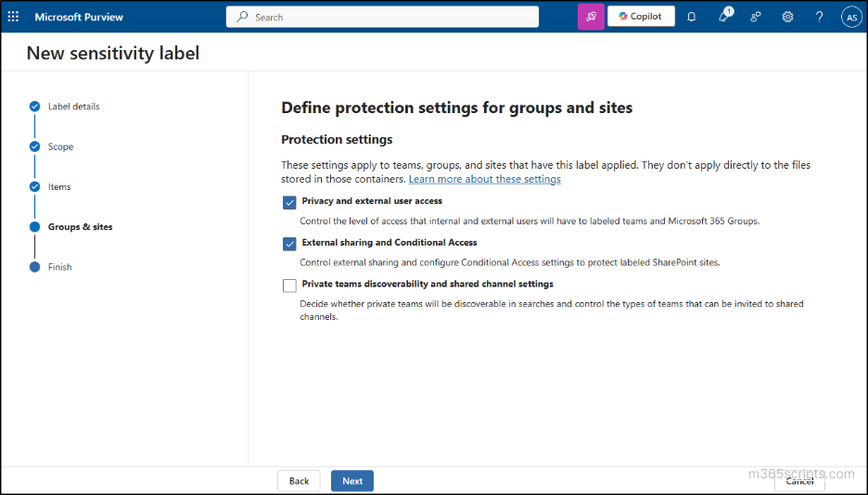Click the Label details checkmark circle
Screen dimensions: 868x495
[x=35, y=107]
